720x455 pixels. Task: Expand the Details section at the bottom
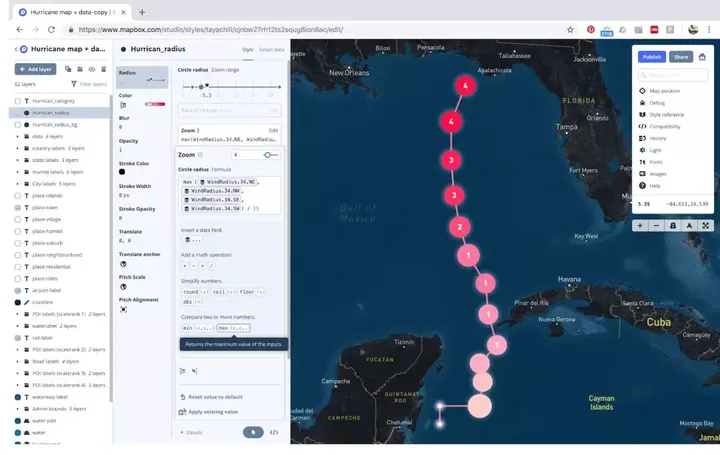point(194,432)
